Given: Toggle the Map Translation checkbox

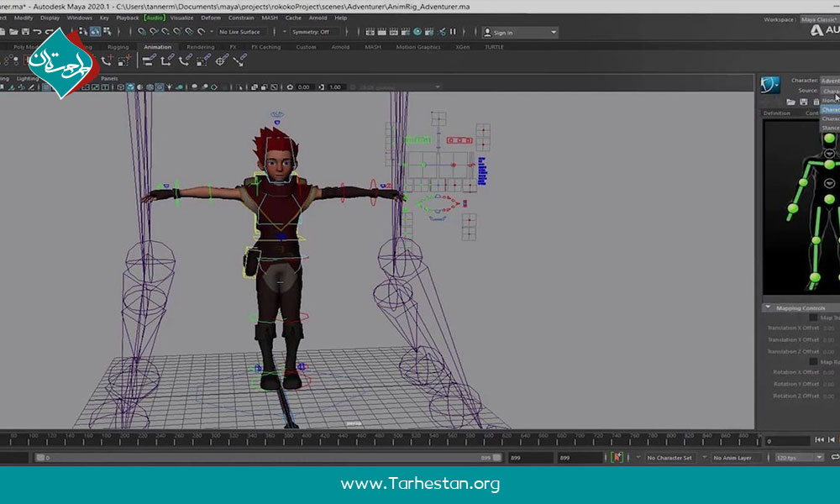Looking at the screenshot, I should [x=813, y=318].
